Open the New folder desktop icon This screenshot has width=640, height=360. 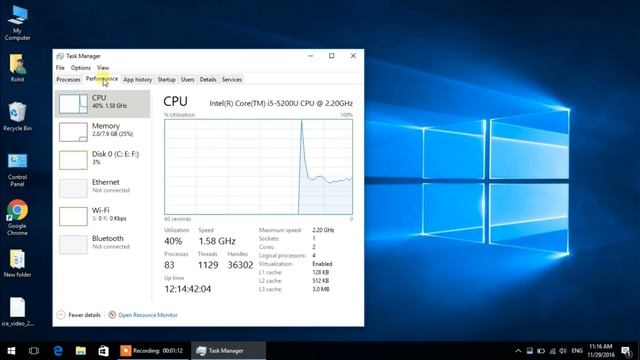pyautogui.click(x=17, y=264)
